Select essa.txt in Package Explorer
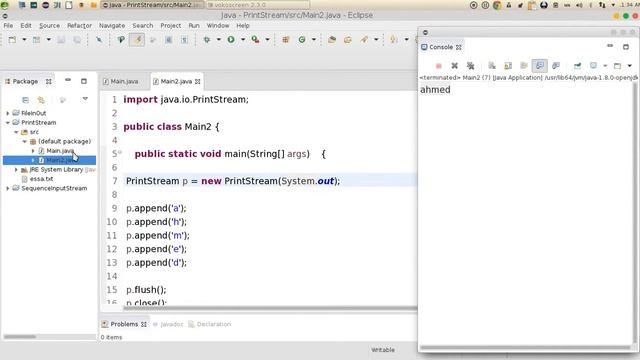Image resolution: width=640 pixels, height=360 pixels. tap(41, 179)
